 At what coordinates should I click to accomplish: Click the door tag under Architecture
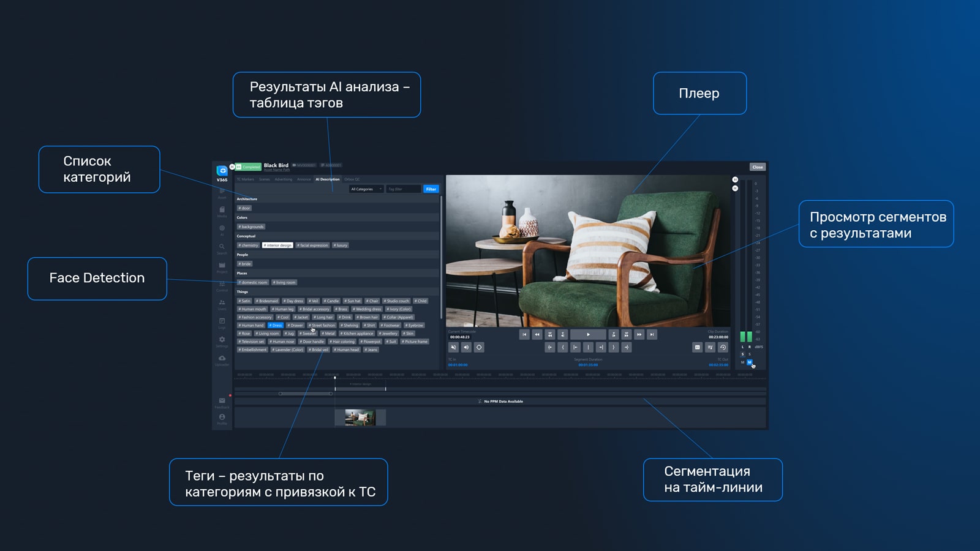tap(244, 208)
